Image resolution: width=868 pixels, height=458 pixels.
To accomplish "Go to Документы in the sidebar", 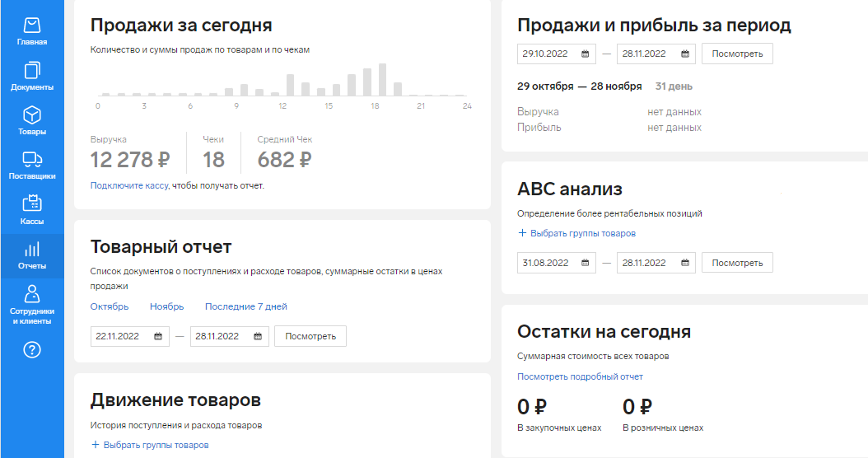I will click(x=32, y=77).
